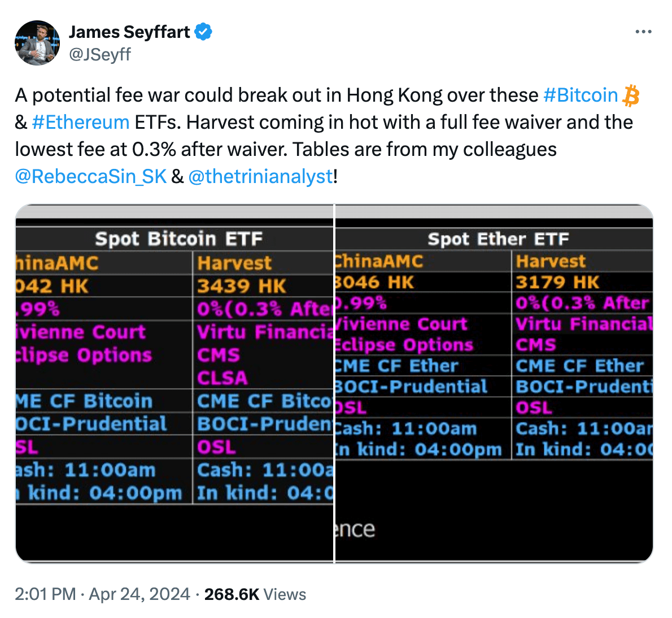Open the #Ethereum hashtag link
Screen dimensions: 672x618
tap(81, 122)
